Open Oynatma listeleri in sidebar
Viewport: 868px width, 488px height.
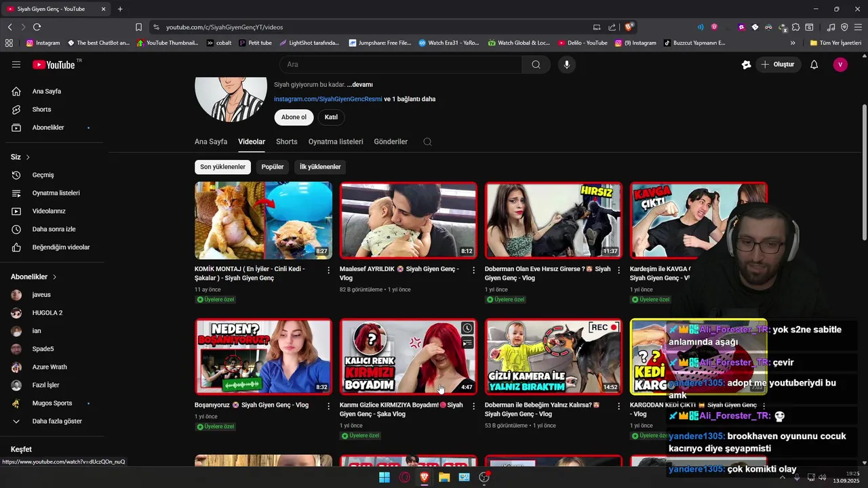pyautogui.click(x=54, y=193)
